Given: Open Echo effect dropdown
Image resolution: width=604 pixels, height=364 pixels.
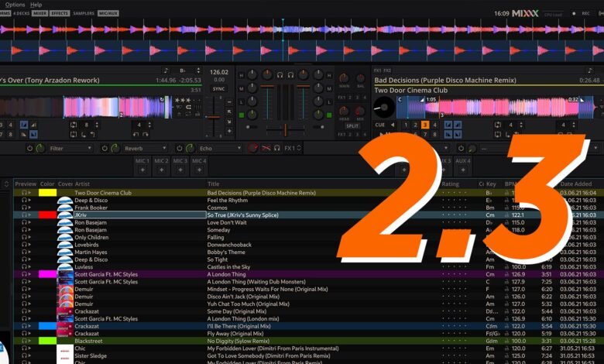Looking at the screenshot, I should tap(221, 148).
